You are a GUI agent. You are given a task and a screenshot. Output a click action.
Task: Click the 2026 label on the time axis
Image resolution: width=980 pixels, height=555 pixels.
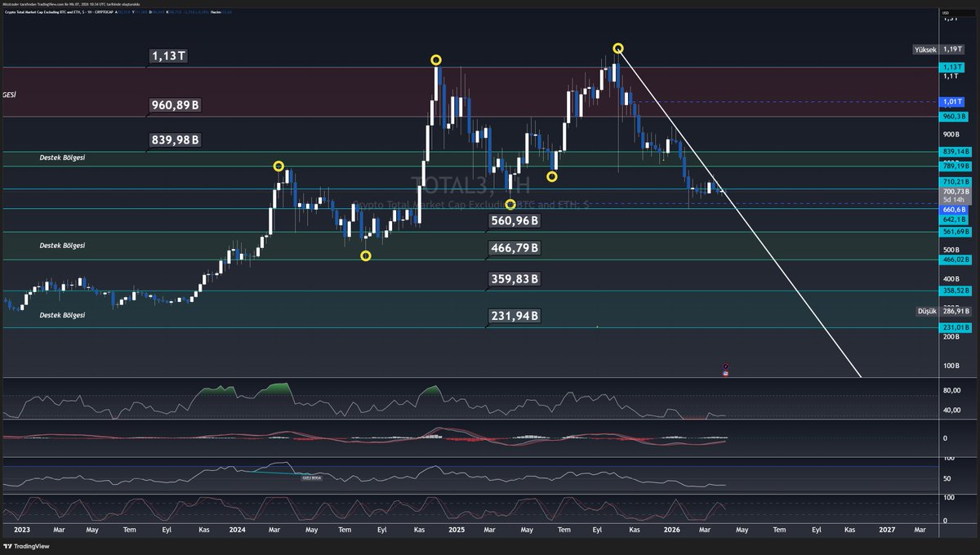pyautogui.click(x=671, y=529)
